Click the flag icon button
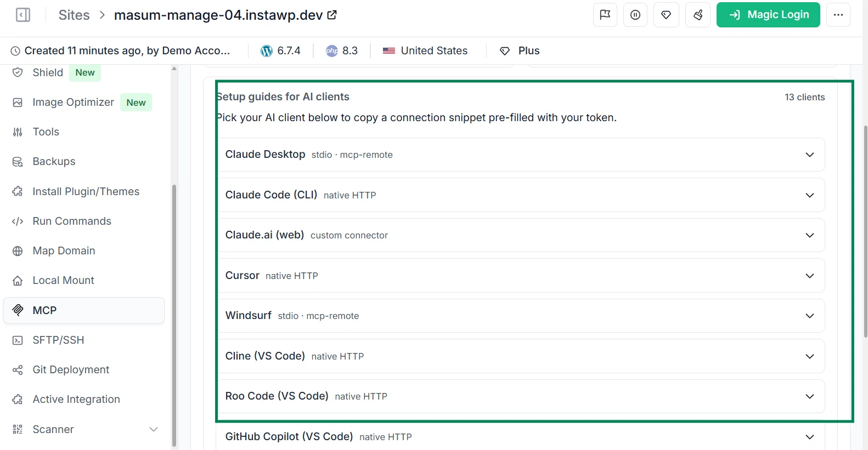 (605, 15)
